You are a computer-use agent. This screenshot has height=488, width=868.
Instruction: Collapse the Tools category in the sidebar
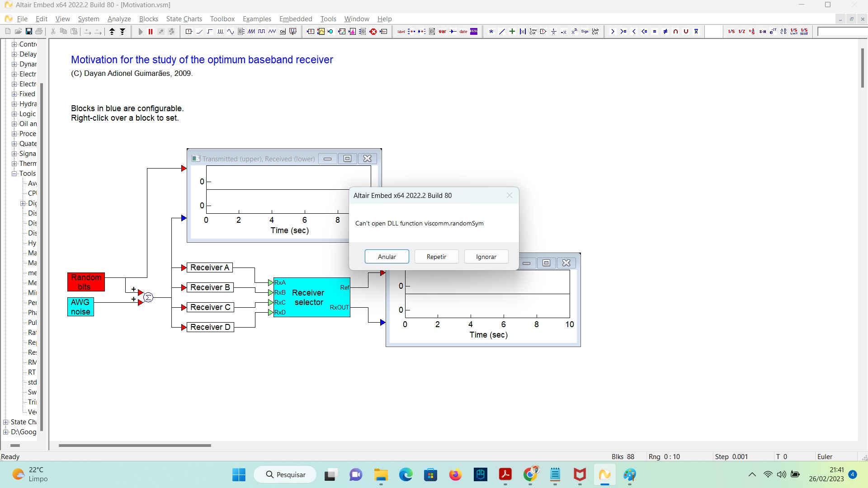14,174
